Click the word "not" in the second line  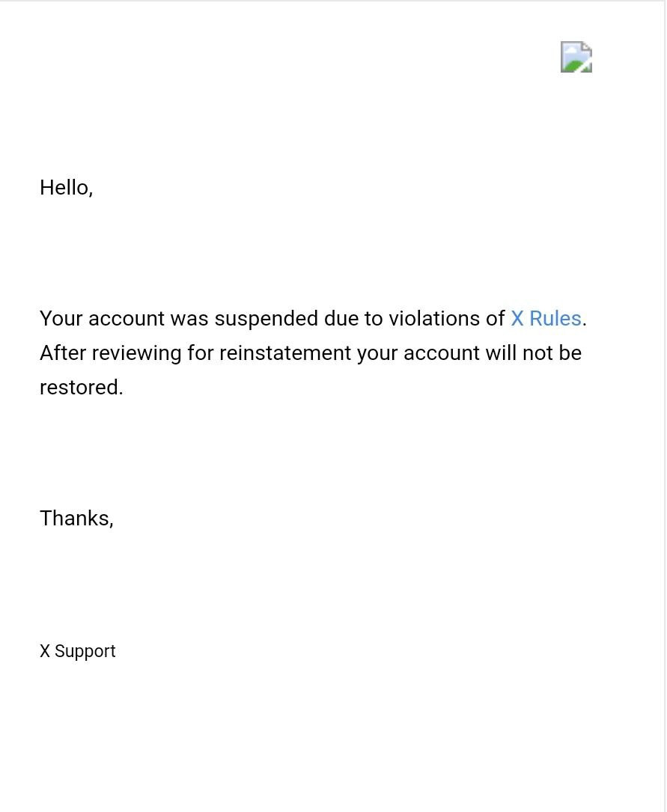point(537,353)
